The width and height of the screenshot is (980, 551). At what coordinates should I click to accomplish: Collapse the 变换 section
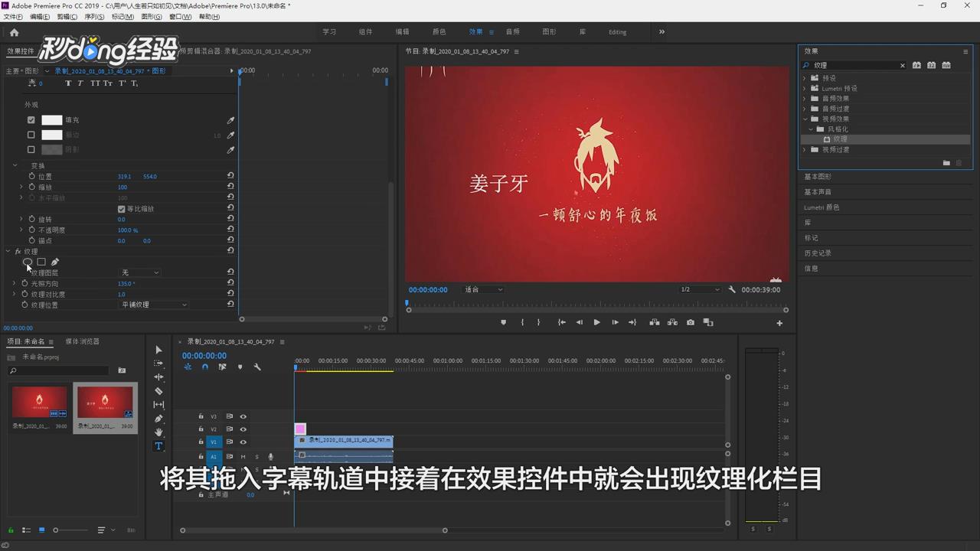(x=15, y=165)
